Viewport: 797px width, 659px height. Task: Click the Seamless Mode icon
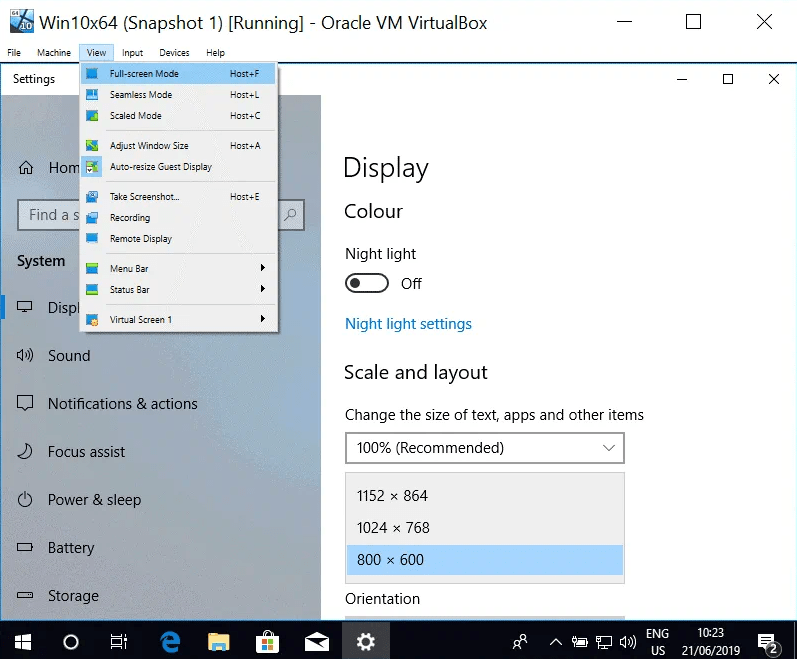click(x=92, y=95)
